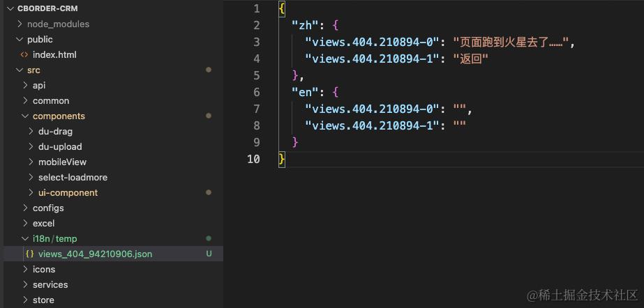
Task: Click the untracked U status badge
Action: pos(209,254)
